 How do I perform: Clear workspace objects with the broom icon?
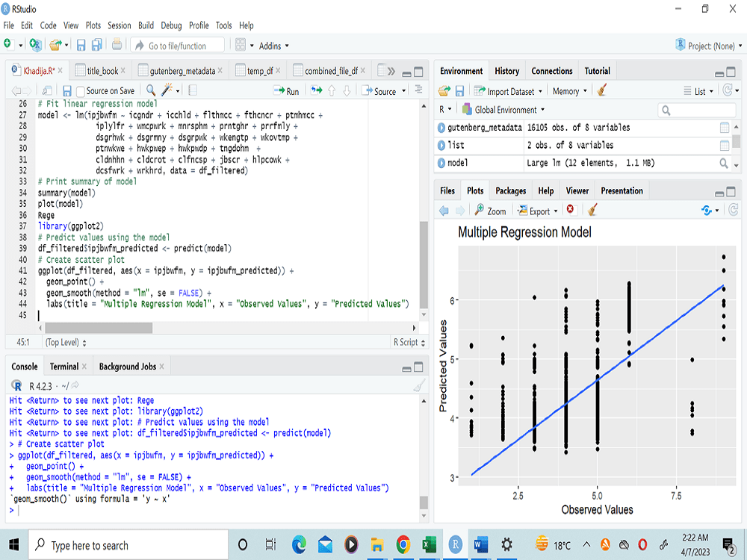tap(602, 90)
